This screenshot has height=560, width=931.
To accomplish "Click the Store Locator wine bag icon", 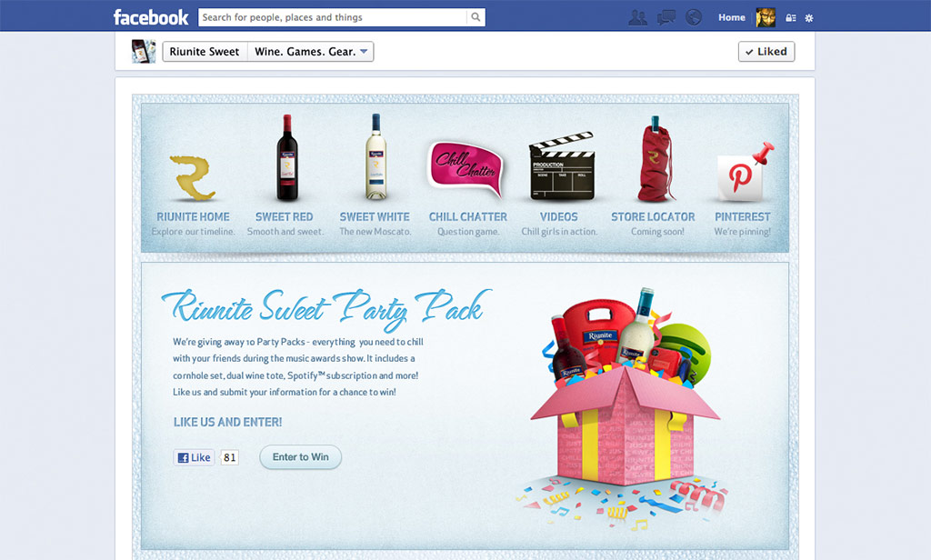I will (654, 160).
